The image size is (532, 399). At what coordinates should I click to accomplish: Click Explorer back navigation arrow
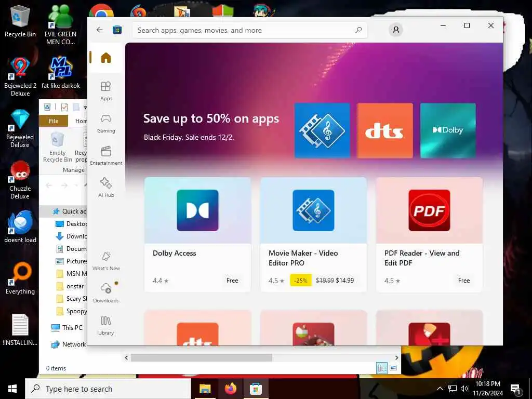[49, 185]
